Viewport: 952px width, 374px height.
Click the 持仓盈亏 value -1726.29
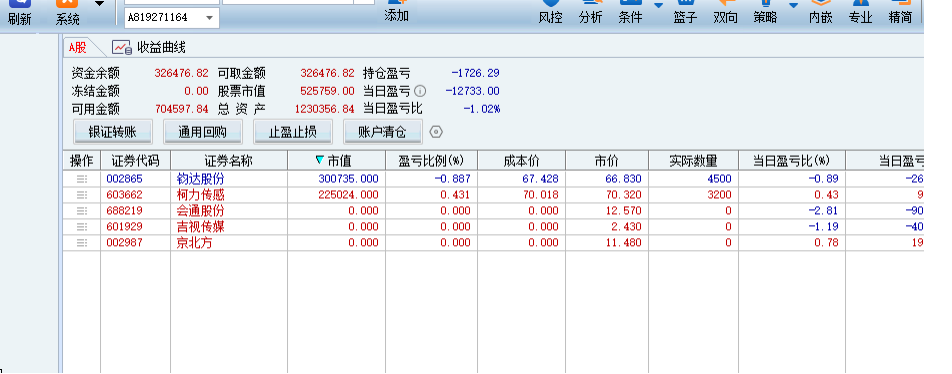[475, 73]
